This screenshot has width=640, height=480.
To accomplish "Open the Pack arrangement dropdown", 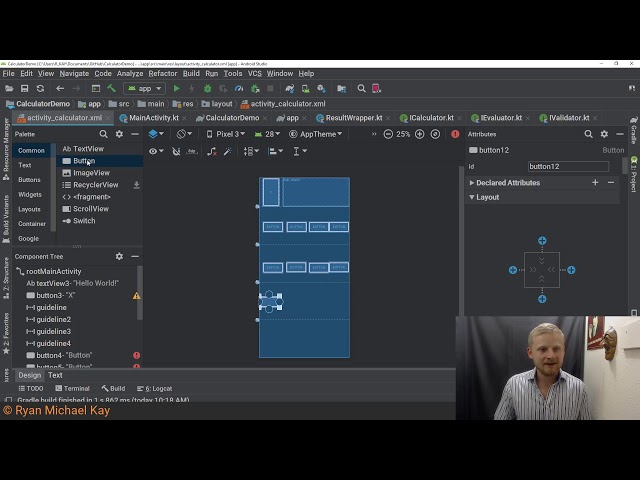I will 251,151.
